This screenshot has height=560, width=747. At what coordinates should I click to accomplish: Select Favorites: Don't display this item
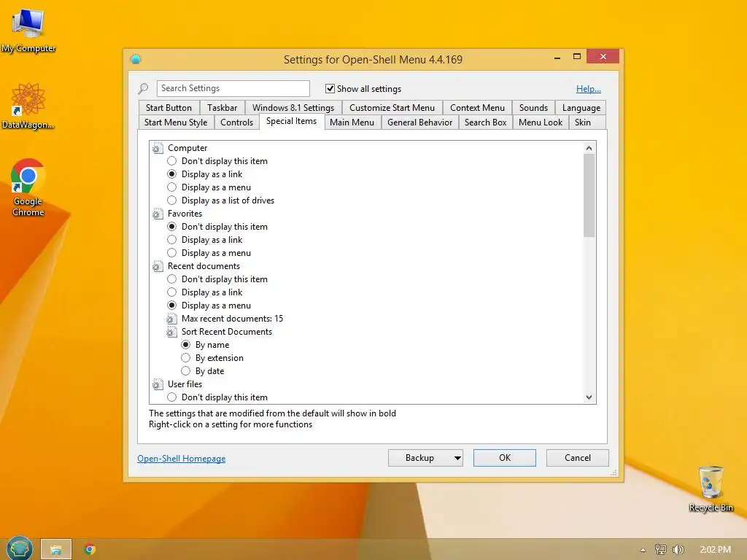(x=172, y=227)
